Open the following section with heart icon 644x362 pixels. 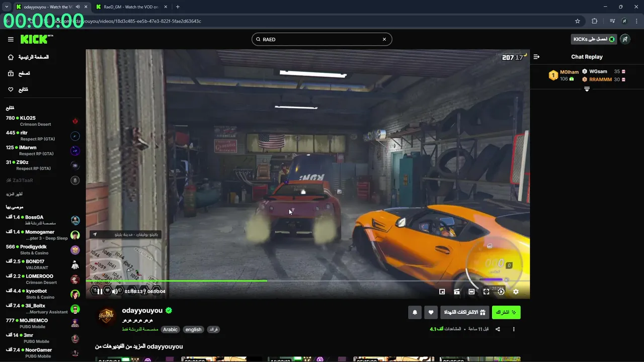pos(18,89)
